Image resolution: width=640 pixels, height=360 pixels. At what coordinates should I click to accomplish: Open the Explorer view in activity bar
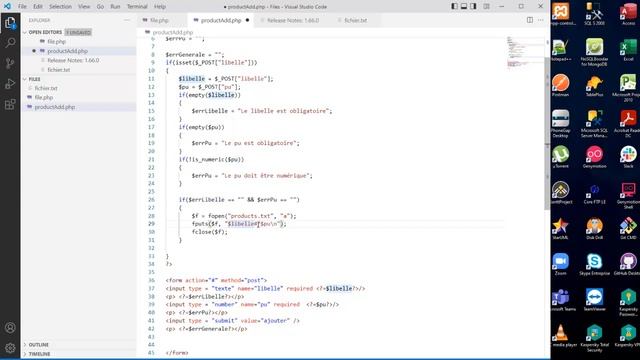click(10, 23)
